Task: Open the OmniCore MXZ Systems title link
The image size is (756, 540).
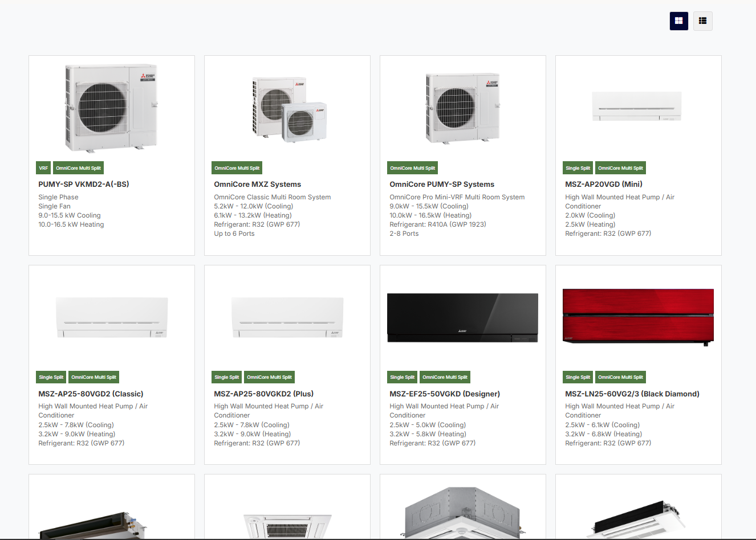Action: tap(257, 184)
